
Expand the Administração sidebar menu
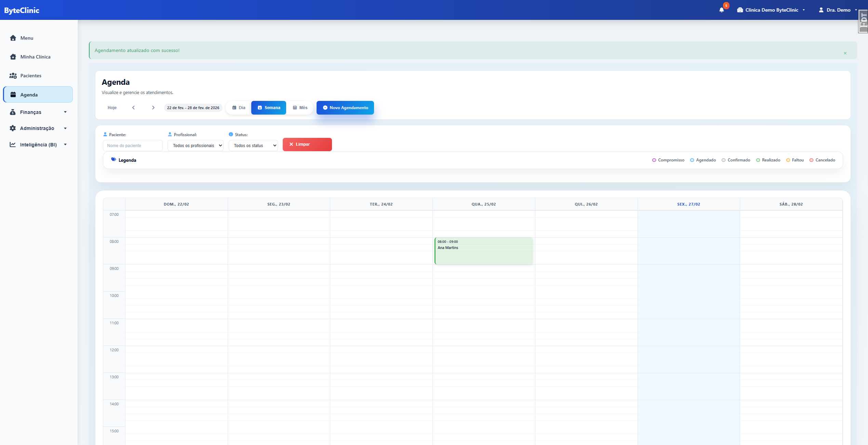pyautogui.click(x=38, y=128)
